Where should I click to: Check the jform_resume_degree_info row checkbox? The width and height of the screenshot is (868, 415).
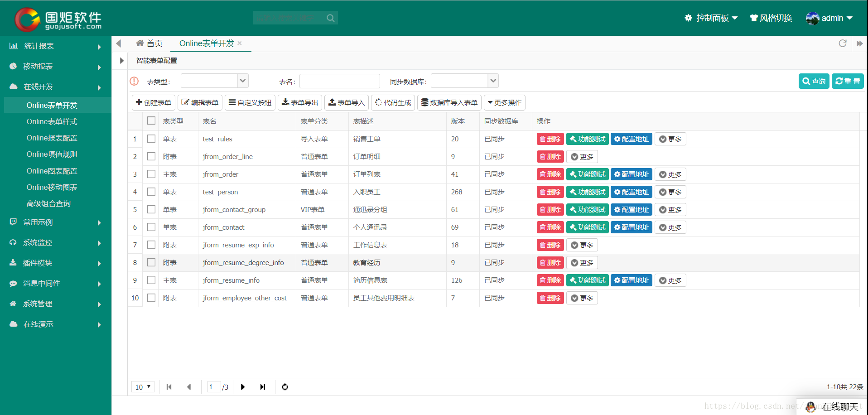pyautogui.click(x=151, y=262)
